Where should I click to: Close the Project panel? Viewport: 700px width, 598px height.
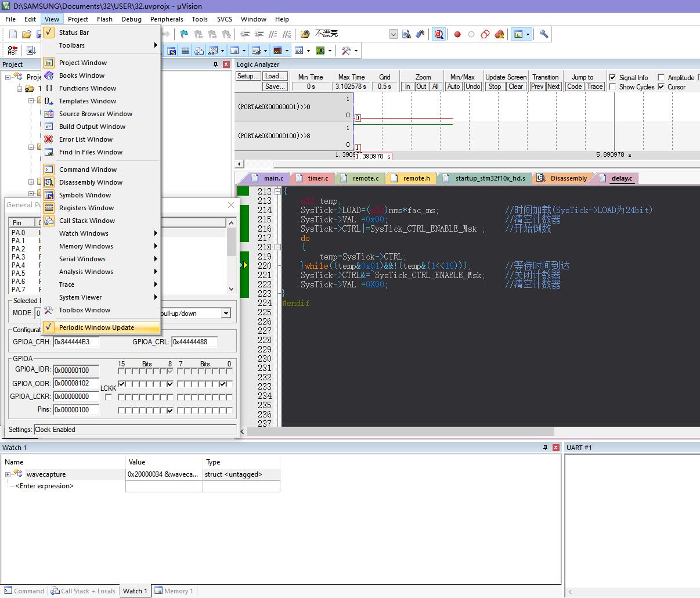click(x=226, y=64)
